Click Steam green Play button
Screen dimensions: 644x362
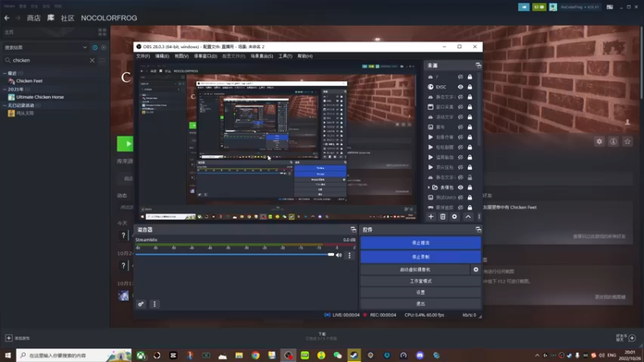pos(126,144)
